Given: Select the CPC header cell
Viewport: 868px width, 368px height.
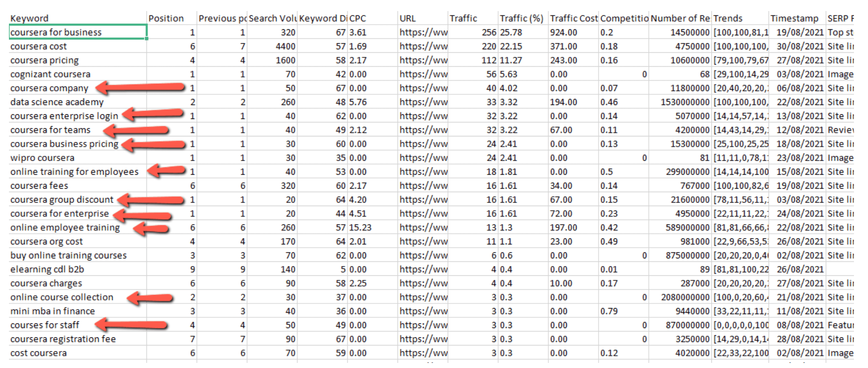Looking at the screenshot, I should coord(358,18).
